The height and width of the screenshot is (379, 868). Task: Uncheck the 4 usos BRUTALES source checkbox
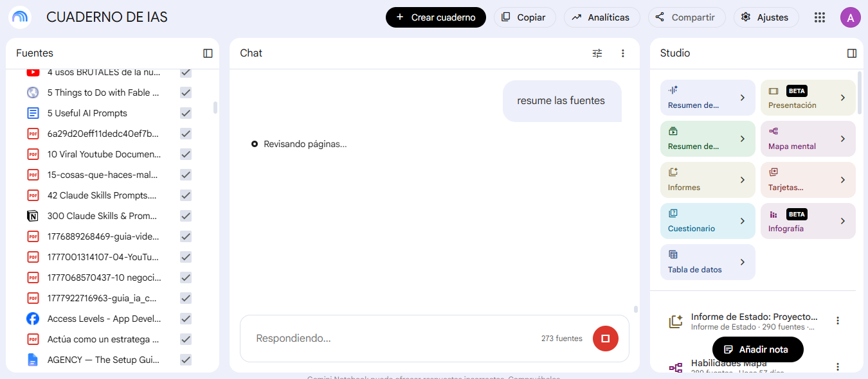[x=186, y=72]
